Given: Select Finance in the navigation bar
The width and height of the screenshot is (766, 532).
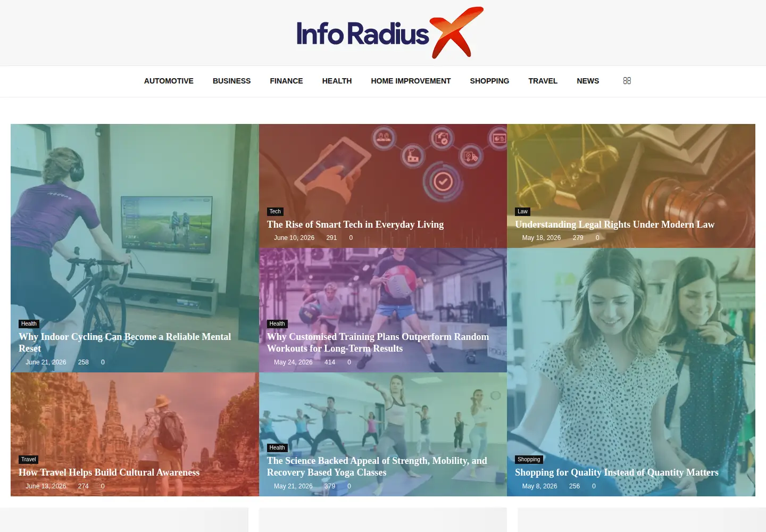Looking at the screenshot, I should [286, 81].
